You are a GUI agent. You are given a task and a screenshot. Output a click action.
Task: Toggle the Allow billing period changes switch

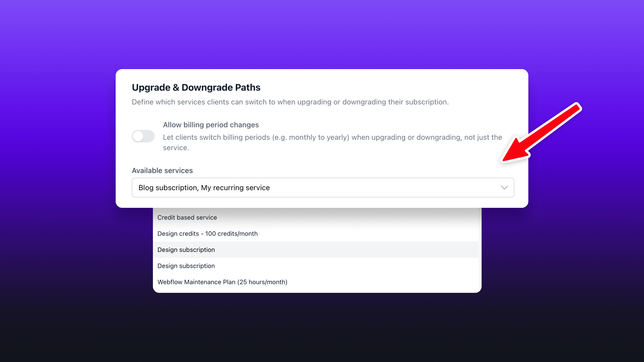pyautogui.click(x=143, y=136)
